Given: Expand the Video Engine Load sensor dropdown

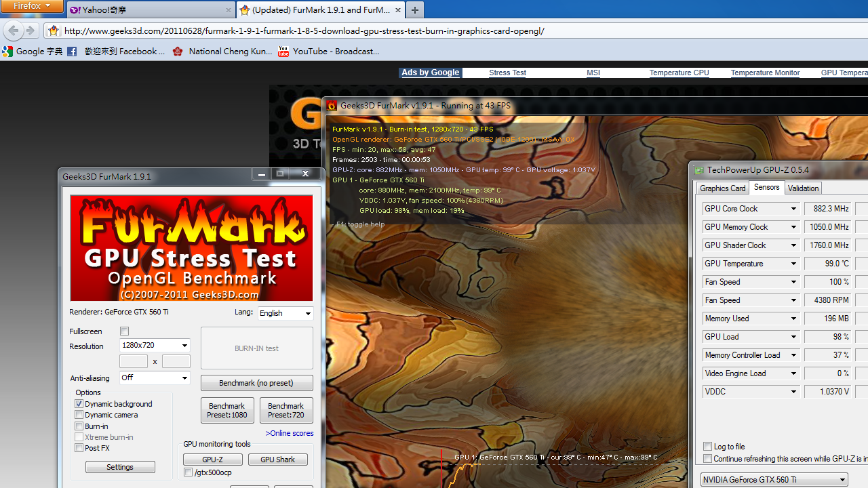Looking at the screenshot, I should (793, 373).
